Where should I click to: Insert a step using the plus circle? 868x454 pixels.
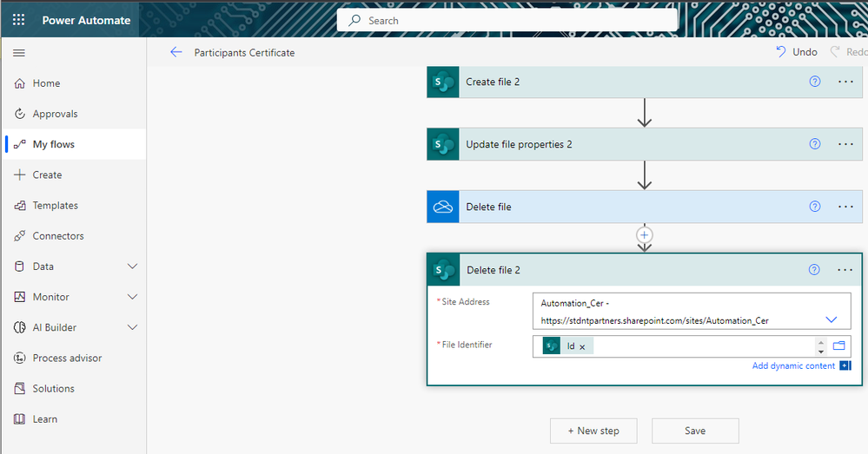coord(645,235)
